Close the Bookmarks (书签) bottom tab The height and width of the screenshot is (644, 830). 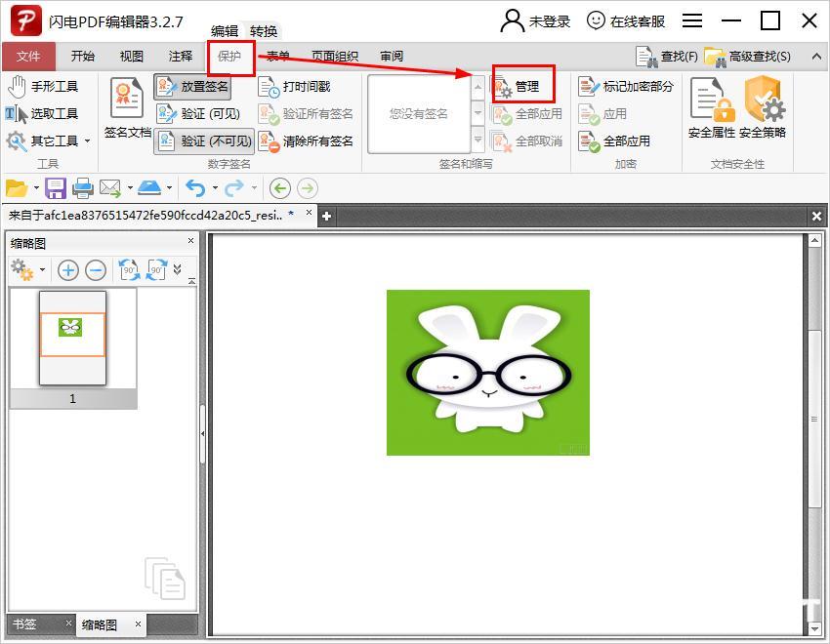[x=68, y=623]
